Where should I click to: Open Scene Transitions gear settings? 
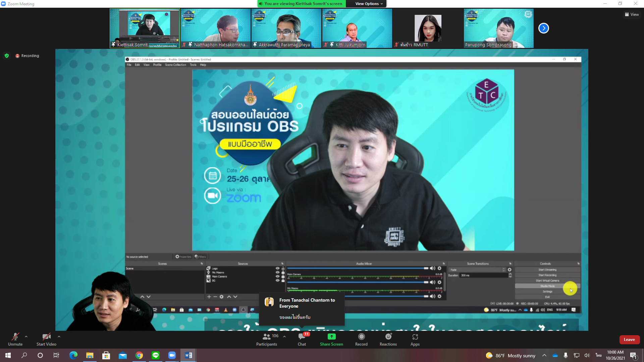pos(509,269)
